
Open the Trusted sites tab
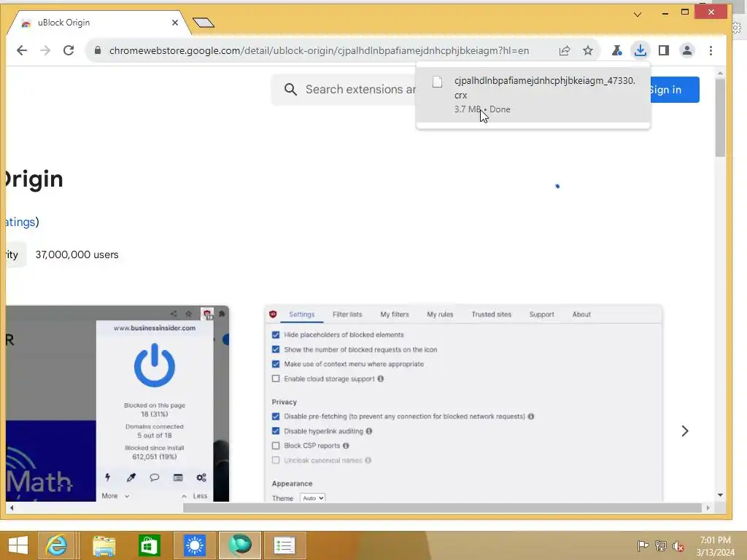click(x=491, y=314)
